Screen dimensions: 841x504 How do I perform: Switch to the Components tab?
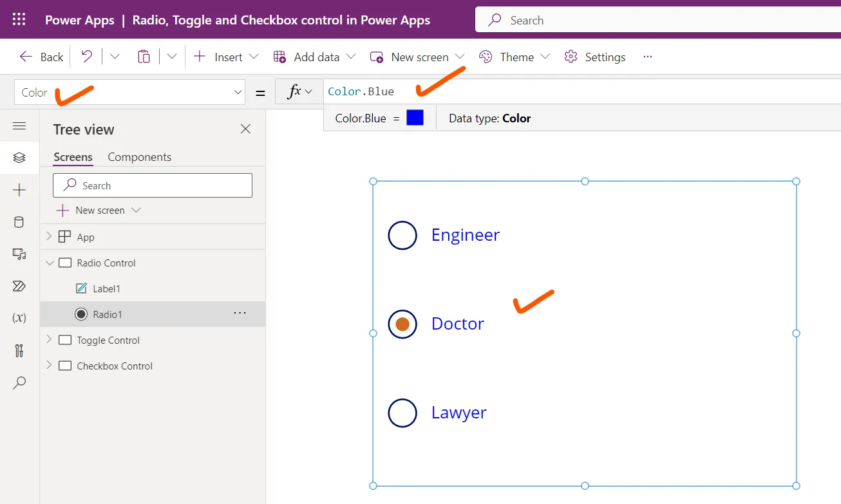tap(139, 156)
